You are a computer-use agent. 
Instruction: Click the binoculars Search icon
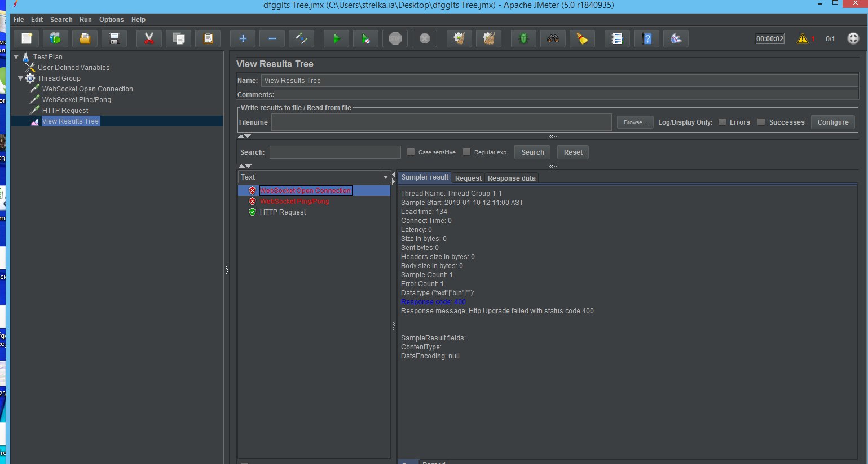pos(553,38)
